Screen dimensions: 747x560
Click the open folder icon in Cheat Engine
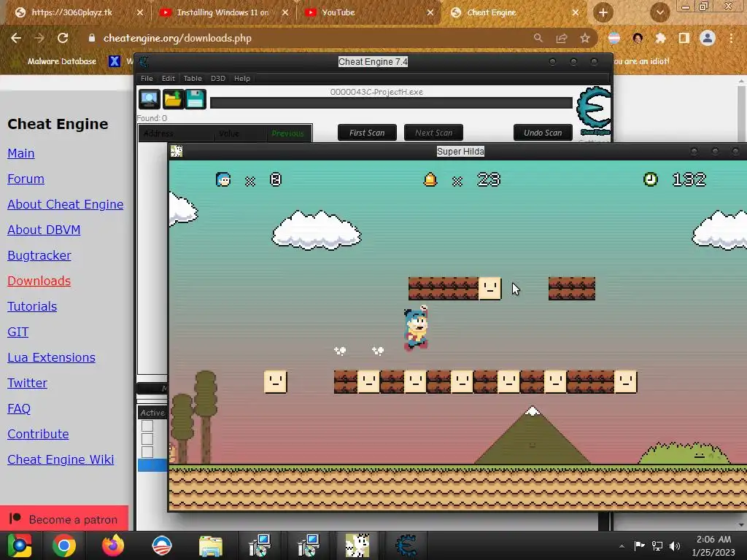click(x=172, y=99)
